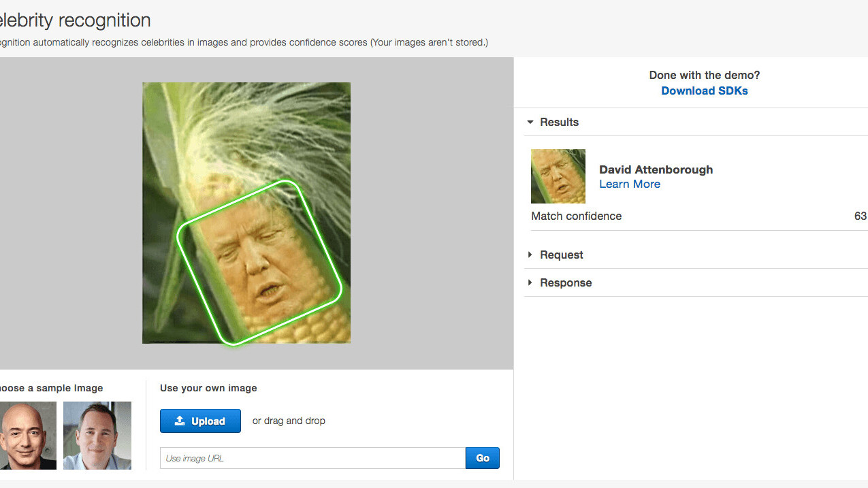Collapse the Results section triangle
The height and width of the screenshot is (488, 868).
(530, 123)
